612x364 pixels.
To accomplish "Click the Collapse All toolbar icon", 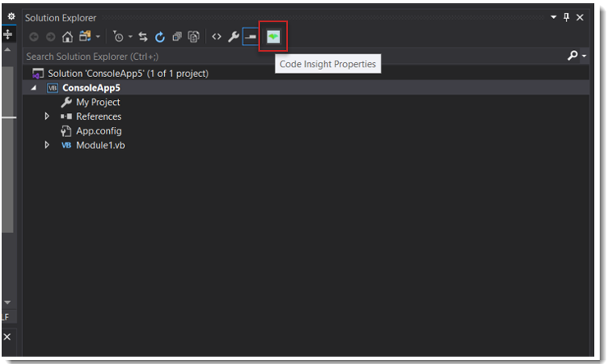I will (176, 37).
